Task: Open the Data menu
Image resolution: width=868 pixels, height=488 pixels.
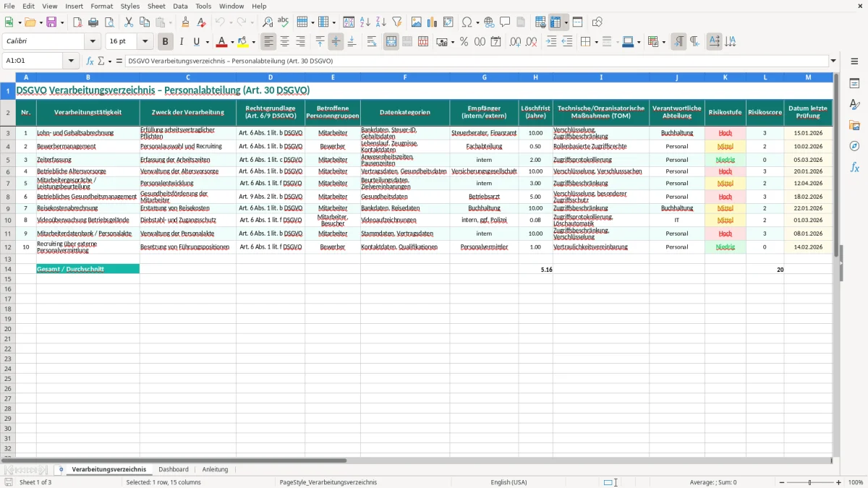Action: (x=180, y=6)
